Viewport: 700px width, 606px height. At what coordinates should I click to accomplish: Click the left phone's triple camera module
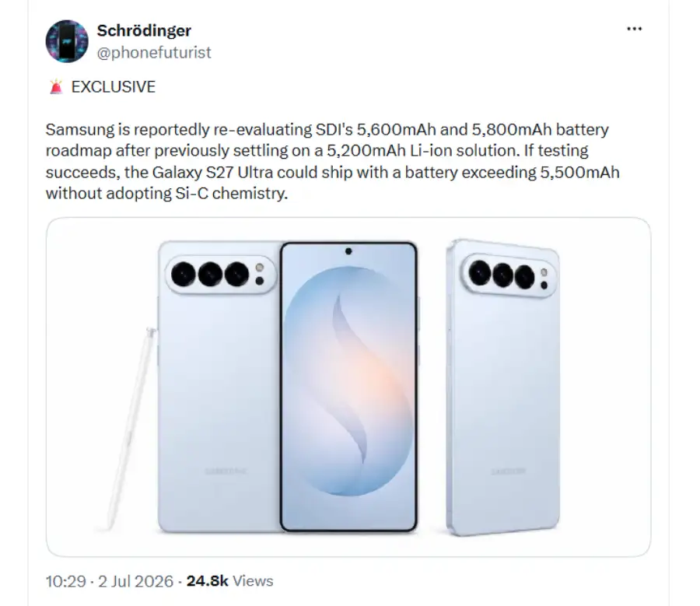(x=221, y=274)
